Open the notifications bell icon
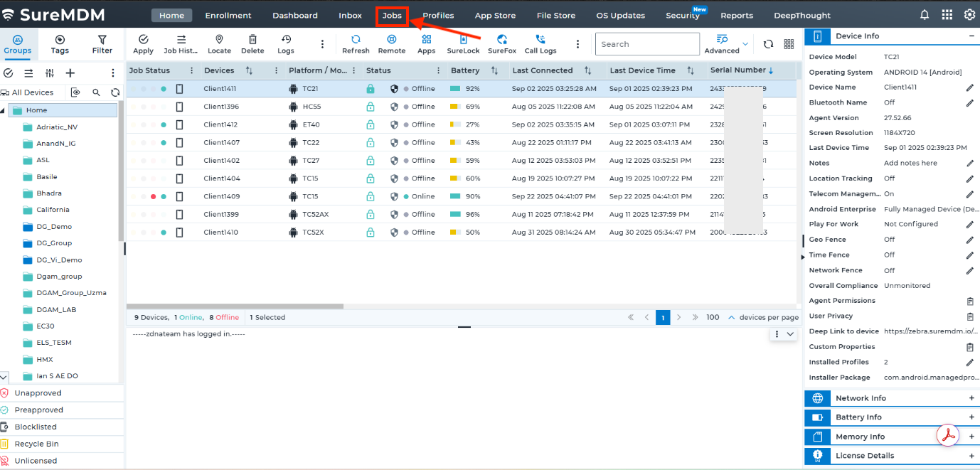This screenshot has width=980, height=470. pyautogui.click(x=925, y=15)
